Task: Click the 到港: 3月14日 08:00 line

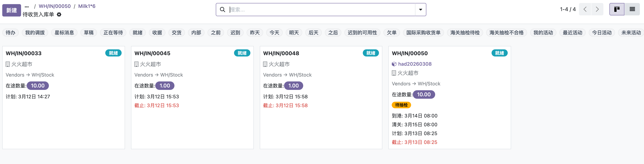Action: pos(414,116)
